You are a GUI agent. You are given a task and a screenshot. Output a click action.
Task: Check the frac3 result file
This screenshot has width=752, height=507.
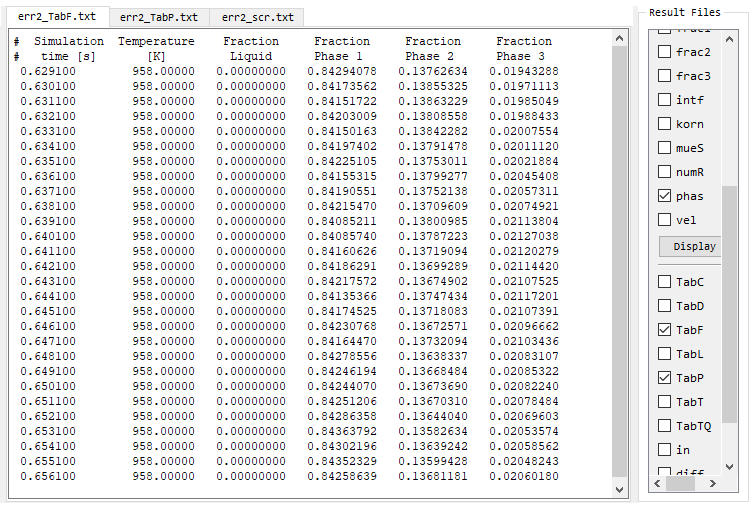point(664,76)
